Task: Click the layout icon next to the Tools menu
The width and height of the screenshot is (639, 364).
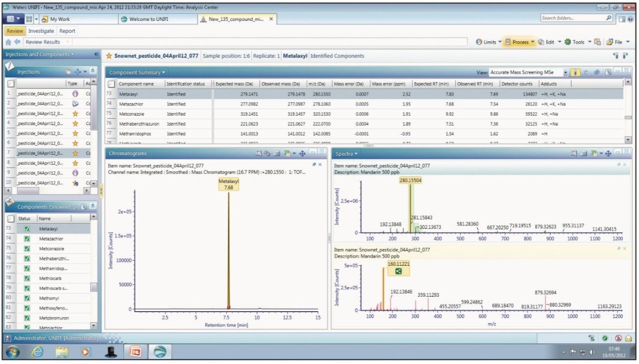Action: 597,42
